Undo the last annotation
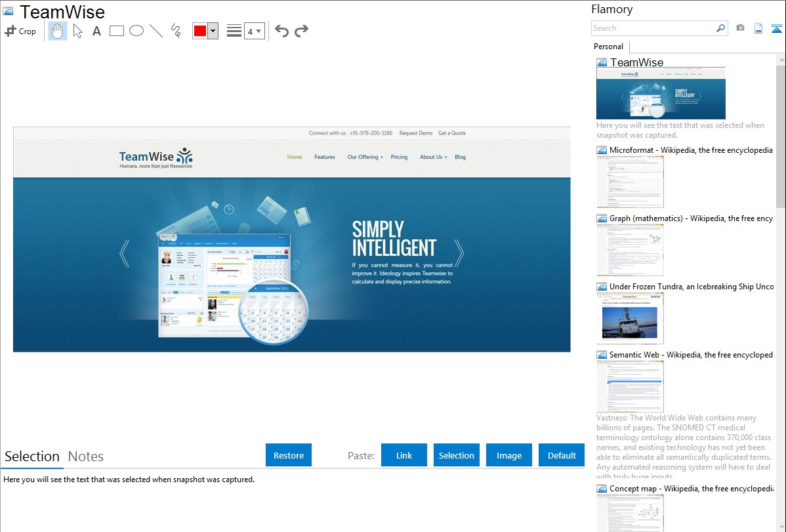The height and width of the screenshot is (532, 786). point(281,31)
